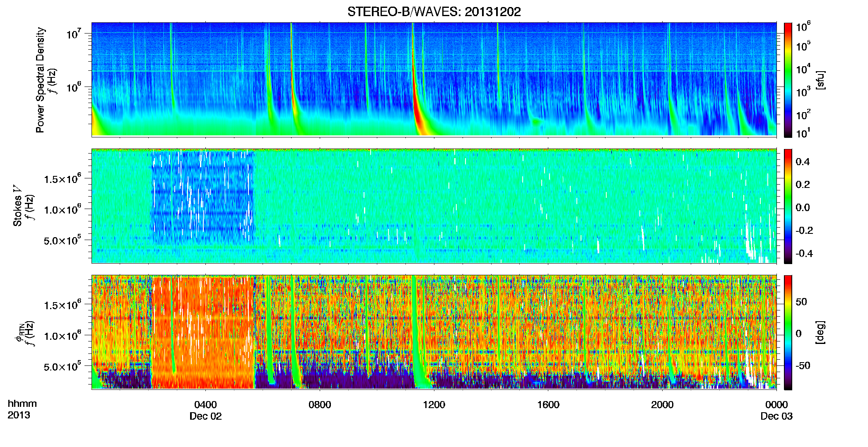Screen dimensions: 868x447
Task: Click the power spectral density color bar
Action: tap(788, 80)
